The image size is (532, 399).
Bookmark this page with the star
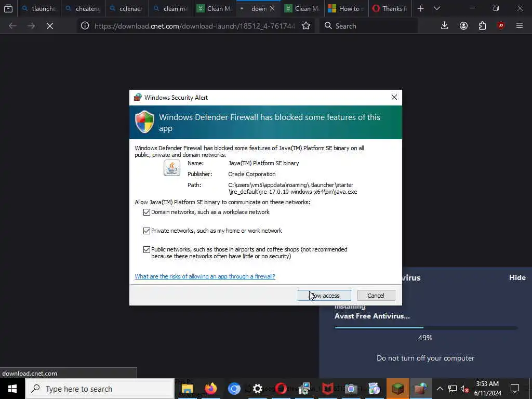pyautogui.click(x=306, y=26)
